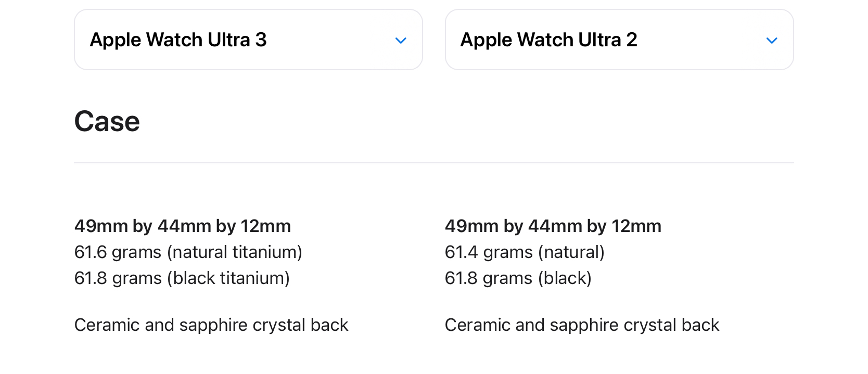Click the chevron beside Apple Watch Ultra 3

pyautogui.click(x=401, y=41)
